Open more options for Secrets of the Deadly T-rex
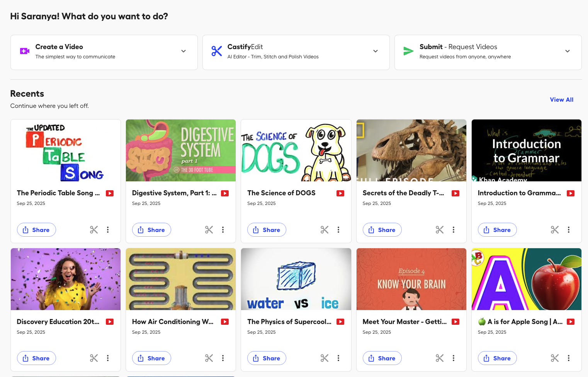Viewport: 588px width, 377px height. (x=454, y=230)
